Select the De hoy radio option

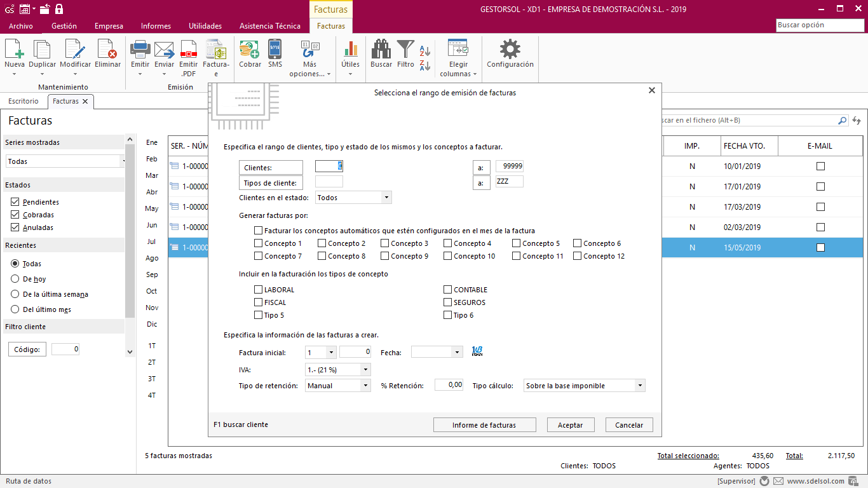click(15, 279)
